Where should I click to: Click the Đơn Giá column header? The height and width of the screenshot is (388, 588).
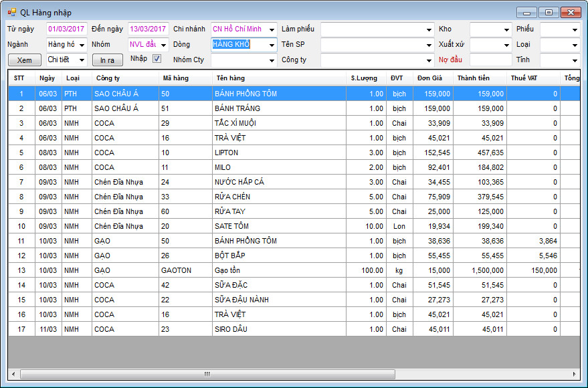pos(433,78)
